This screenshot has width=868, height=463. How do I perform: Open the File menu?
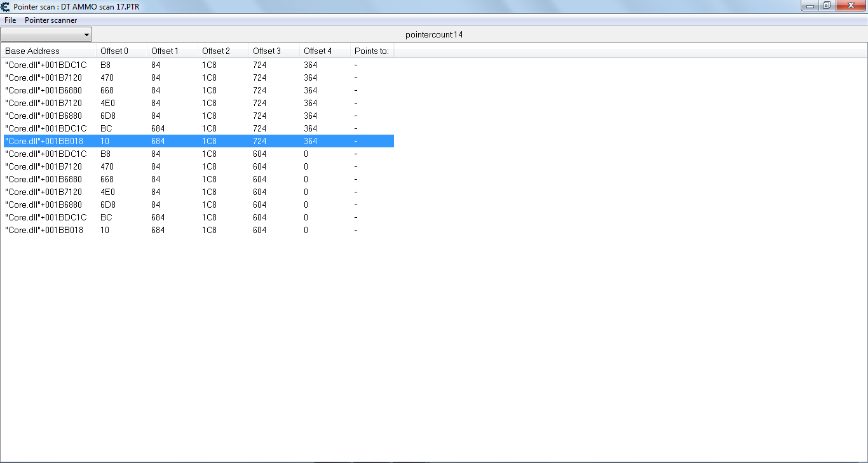10,20
